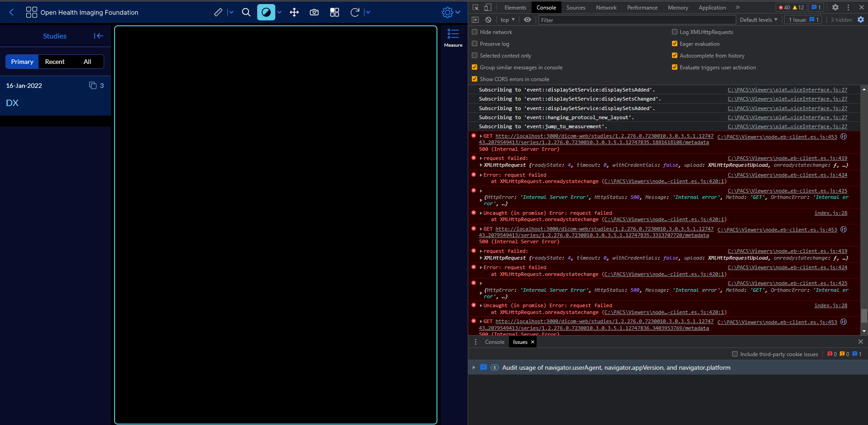Open the Default levels dropdown
Image resolution: width=868 pixels, height=425 pixels.
[759, 19]
